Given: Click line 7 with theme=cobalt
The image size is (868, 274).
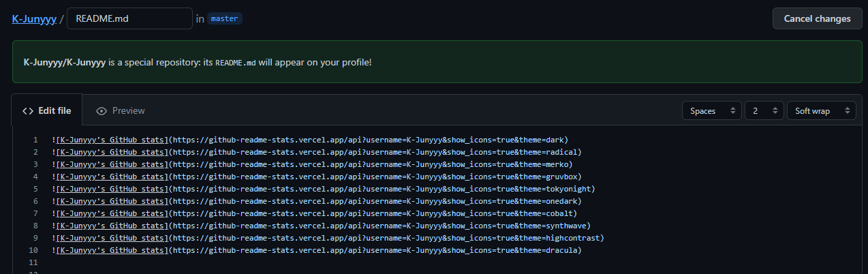Looking at the screenshot, I should [314, 213].
